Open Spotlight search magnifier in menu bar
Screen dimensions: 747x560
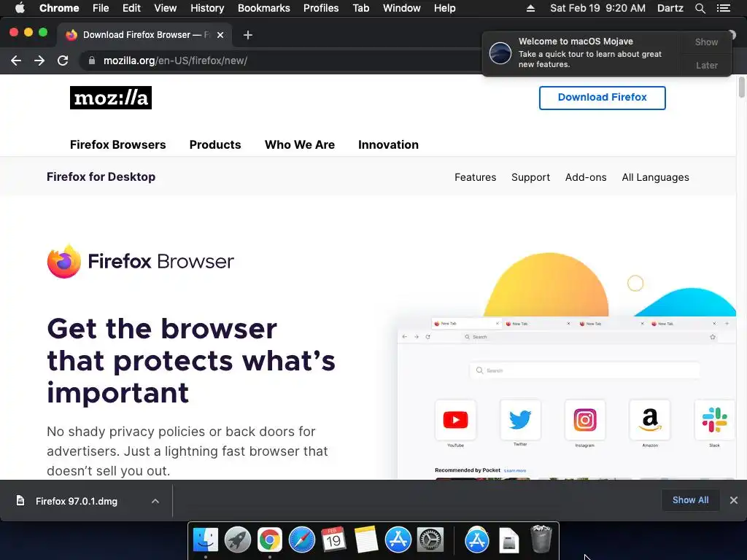click(x=700, y=8)
